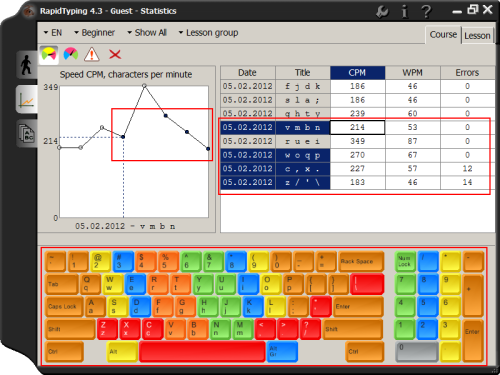The image size is (500, 375).
Task: Select the 'v m b n' lesson title
Action: 303,127
